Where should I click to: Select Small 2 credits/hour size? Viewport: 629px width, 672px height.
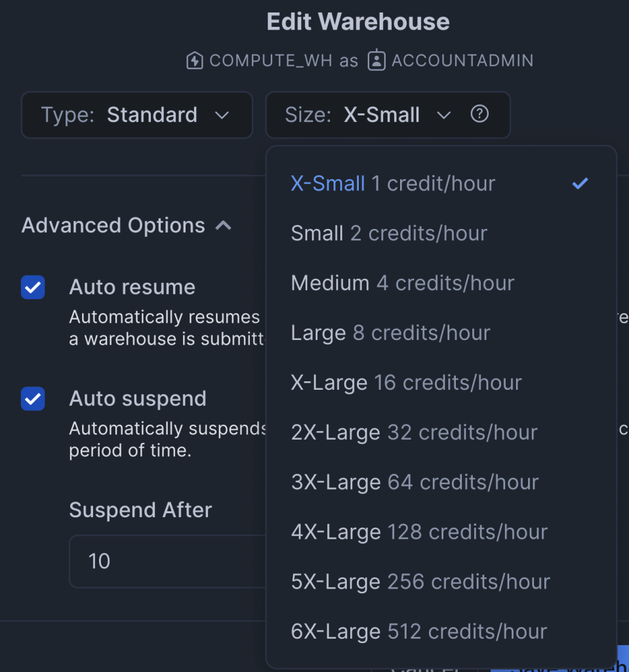tap(388, 234)
